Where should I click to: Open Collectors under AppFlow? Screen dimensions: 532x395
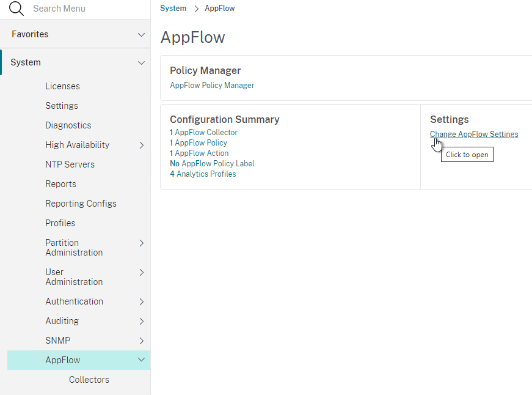pos(89,380)
